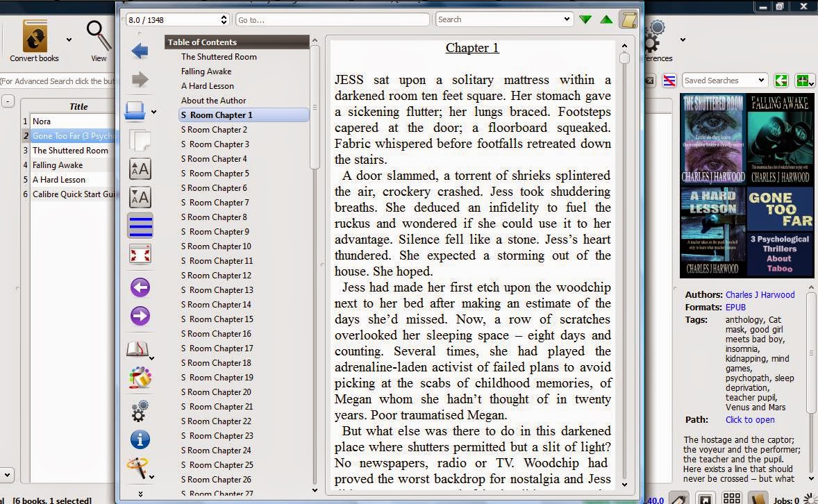Click the Open ebook computer icon

tap(135, 110)
